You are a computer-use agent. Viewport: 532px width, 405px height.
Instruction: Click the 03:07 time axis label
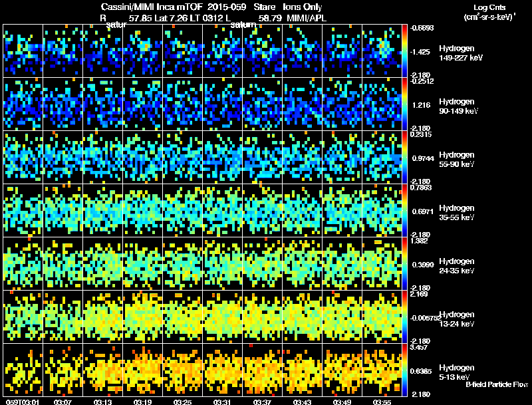click(x=63, y=402)
